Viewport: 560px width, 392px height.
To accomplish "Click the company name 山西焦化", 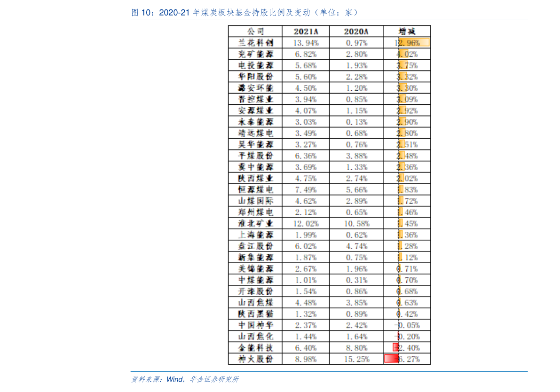I will click(255, 337).
